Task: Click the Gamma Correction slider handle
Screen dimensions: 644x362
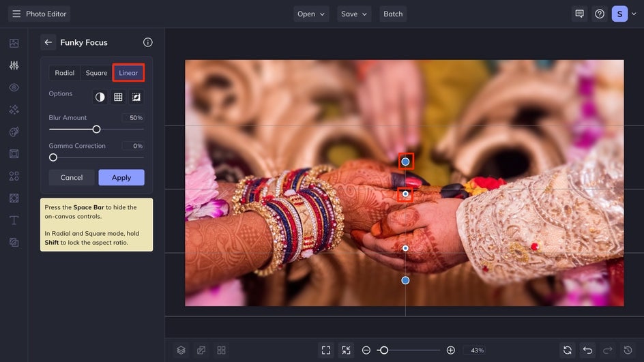Action: (x=53, y=157)
